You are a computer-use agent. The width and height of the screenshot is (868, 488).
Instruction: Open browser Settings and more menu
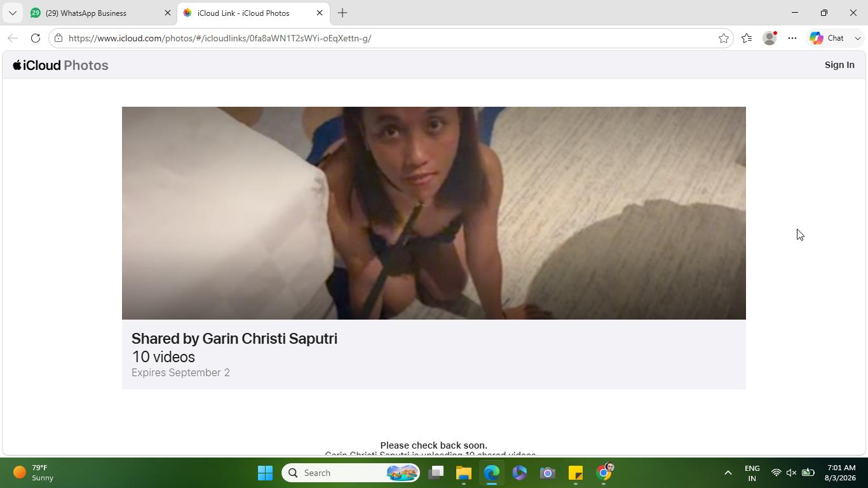tap(792, 38)
